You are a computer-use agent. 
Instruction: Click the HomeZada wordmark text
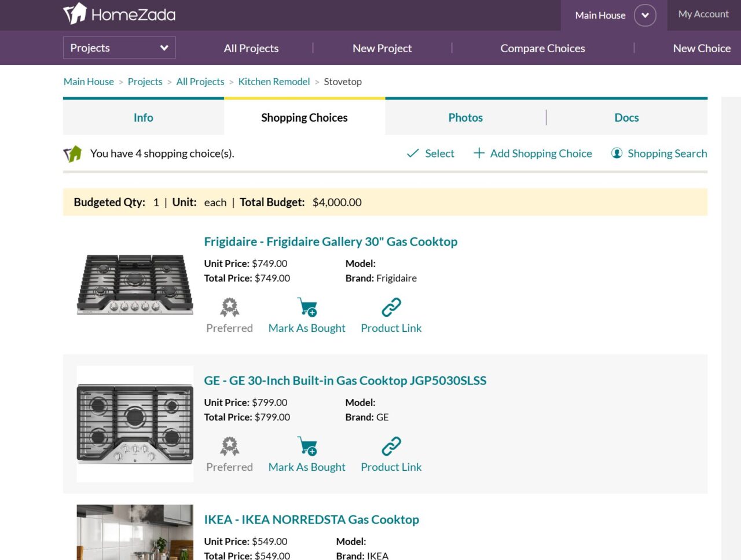[x=133, y=14]
